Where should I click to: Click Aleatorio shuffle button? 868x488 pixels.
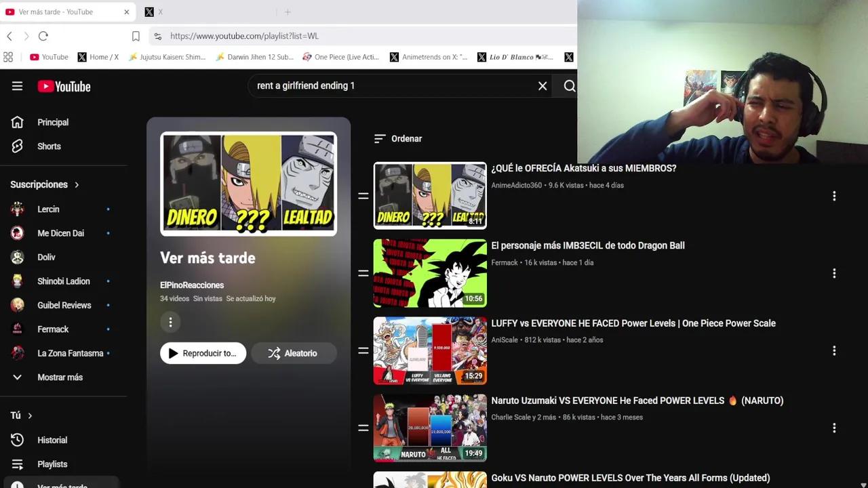293,353
